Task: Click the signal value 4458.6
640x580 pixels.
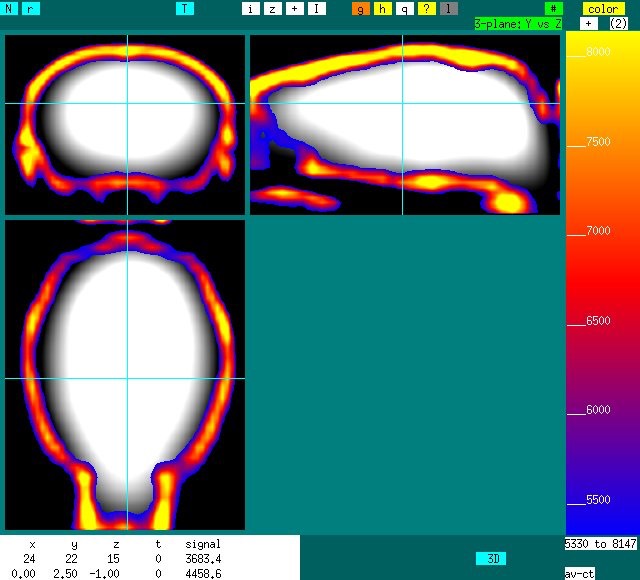Action: tap(203, 573)
